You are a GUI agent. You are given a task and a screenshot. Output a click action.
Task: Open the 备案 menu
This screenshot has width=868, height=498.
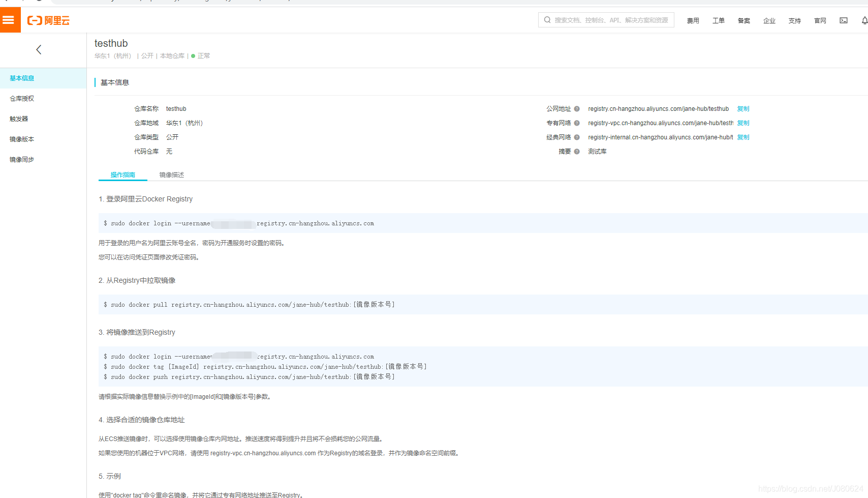point(744,21)
